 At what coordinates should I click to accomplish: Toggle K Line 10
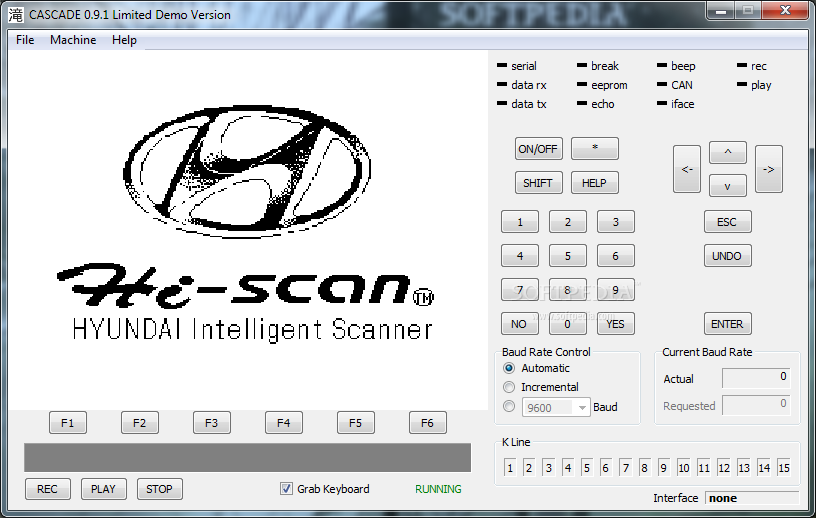point(684,468)
